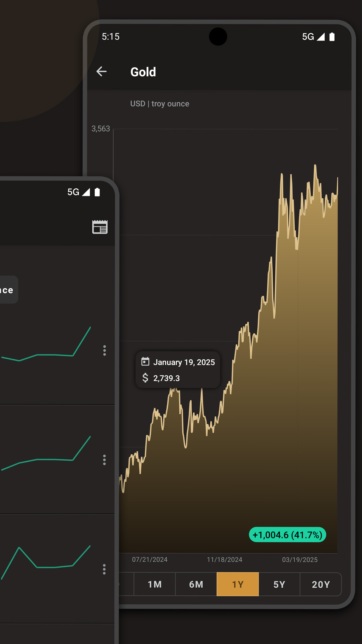Viewport: 362px width, 644px height.
Task: Tap the gold chart line peak near 03/19/2025
Action: click(x=315, y=165)
